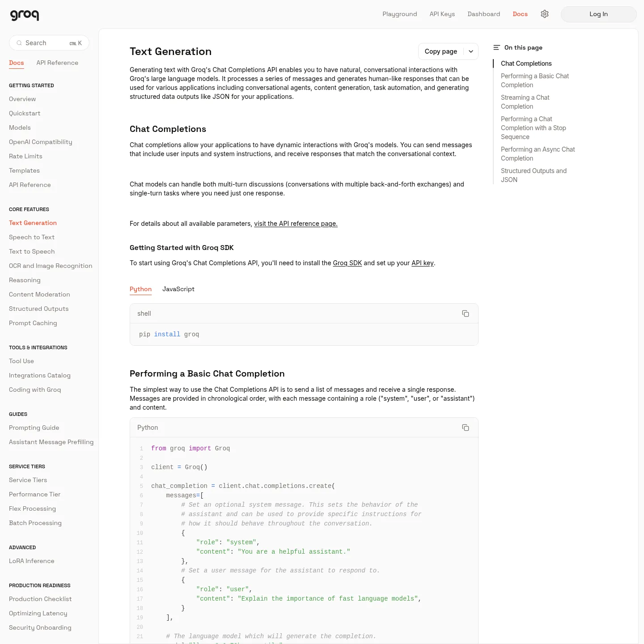Open Batch Processing sidebar page
This screenshot has height=644, width=644.
[35, 523]
